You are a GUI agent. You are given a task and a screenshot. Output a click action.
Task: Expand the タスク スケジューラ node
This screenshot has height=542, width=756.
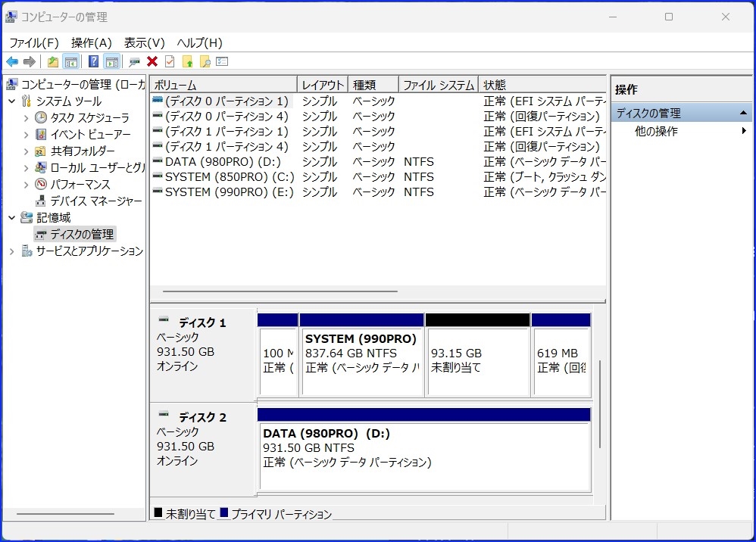click(26, 118)
